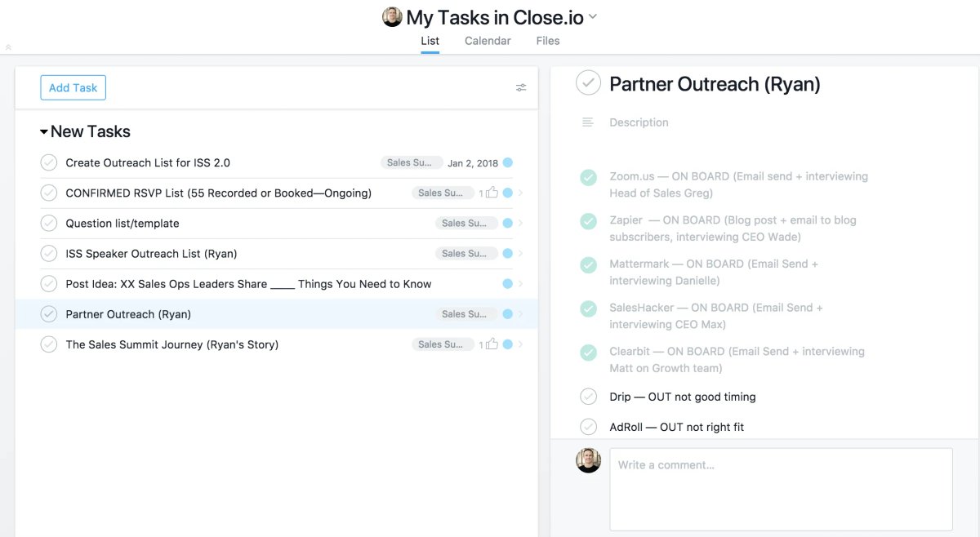Image resolution: width=980 pixels, height=537 pixels.
Task: Collapse the New Tasks section
Action: (x=43, y=131)
